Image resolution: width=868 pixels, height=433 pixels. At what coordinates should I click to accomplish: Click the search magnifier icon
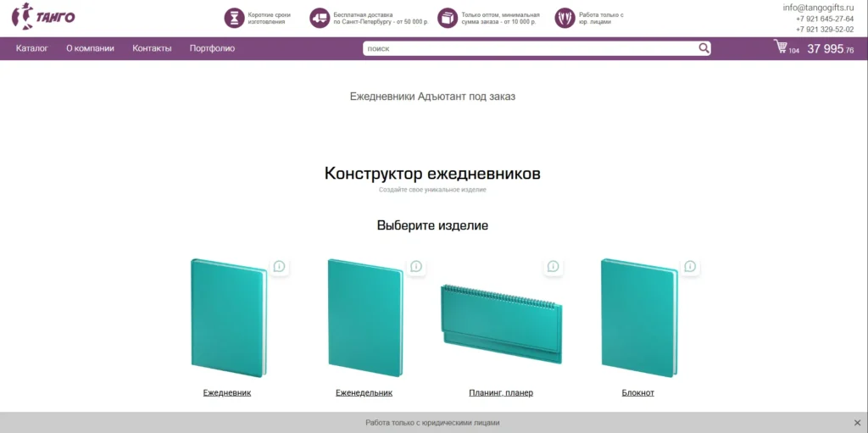point(704,48)
